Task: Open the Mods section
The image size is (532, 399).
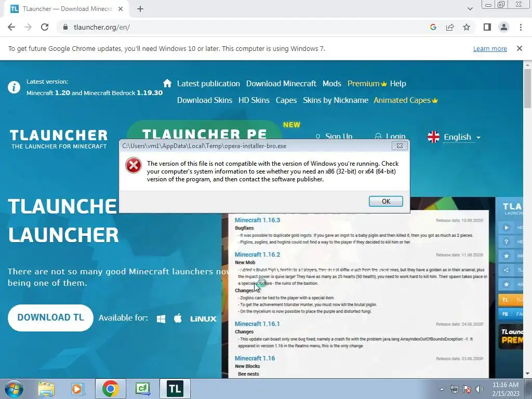Action: [x=331, y=84]
